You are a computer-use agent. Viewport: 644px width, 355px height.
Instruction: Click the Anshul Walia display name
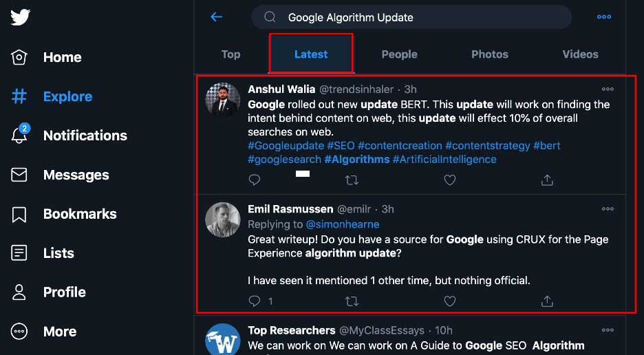[x=281, y=89]
